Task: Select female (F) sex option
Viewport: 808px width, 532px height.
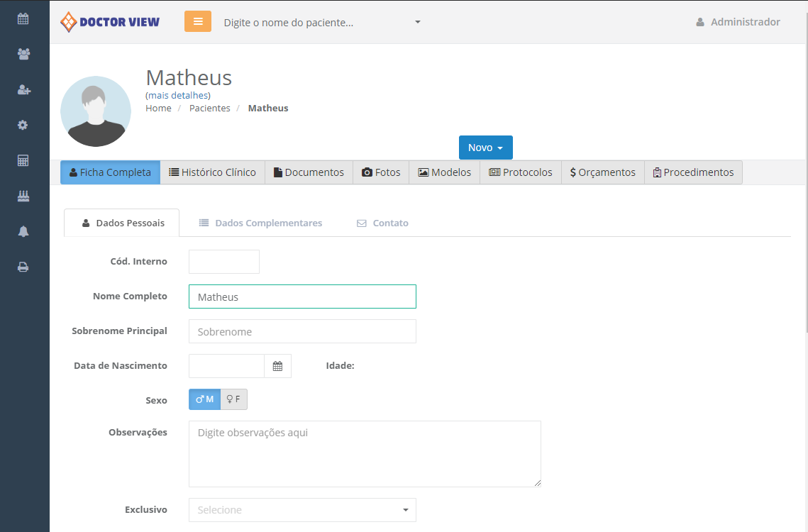Action: point(233,399)
